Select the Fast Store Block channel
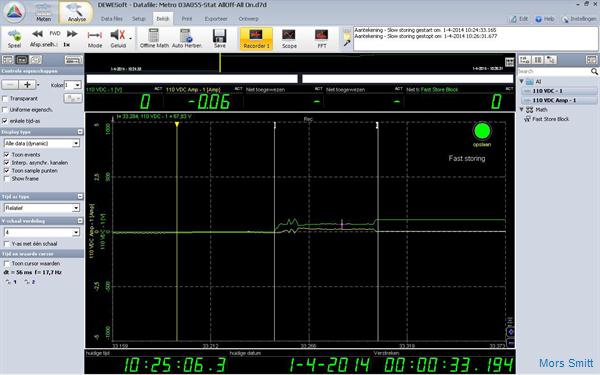 coord(546,119)
